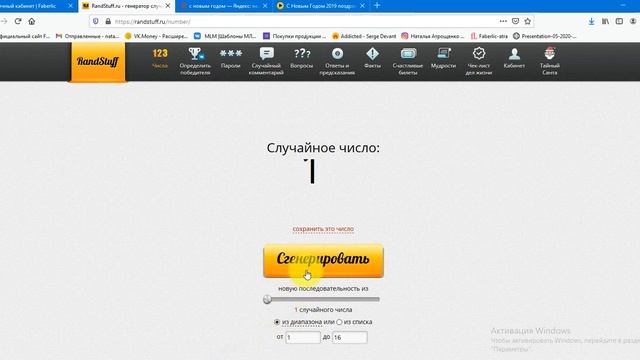The image size is (640, 360).
Task: Open Счастливые билеты section
Action: [408, 61]
